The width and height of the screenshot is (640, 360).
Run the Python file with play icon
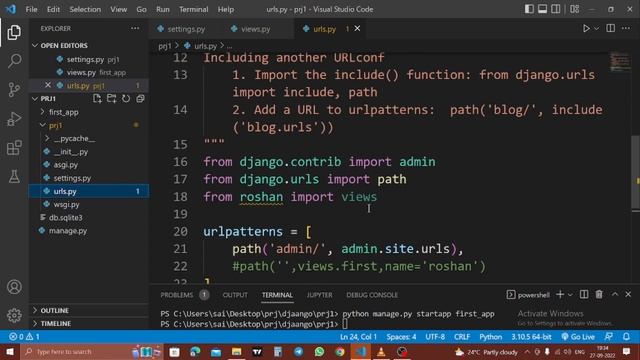[x=586, y=29]
